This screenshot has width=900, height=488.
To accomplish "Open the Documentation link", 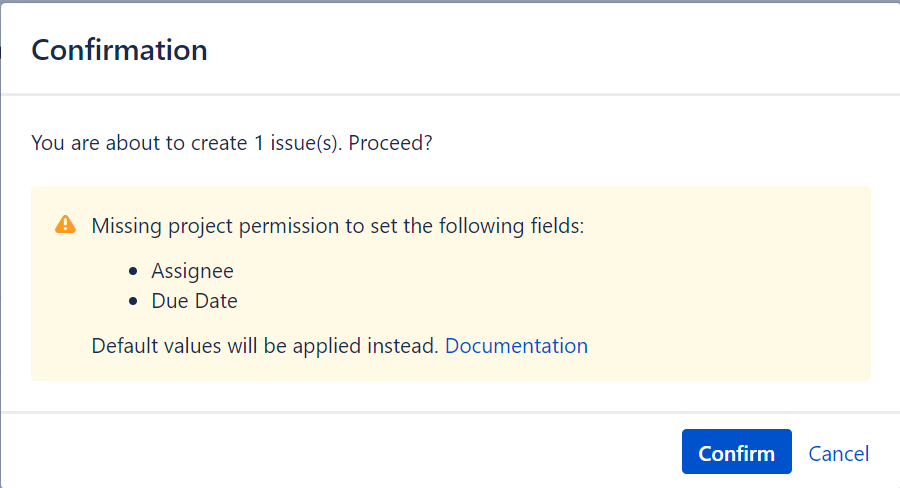I will [516, 346].
